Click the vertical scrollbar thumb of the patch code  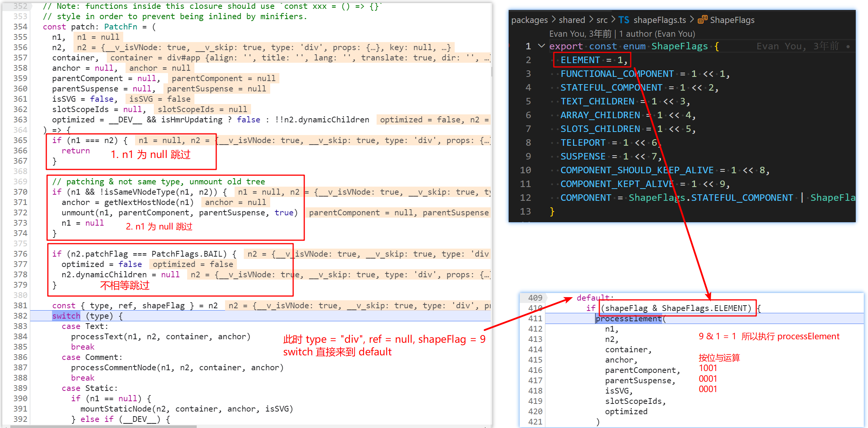pyautogui.click(x=491, y=72)
